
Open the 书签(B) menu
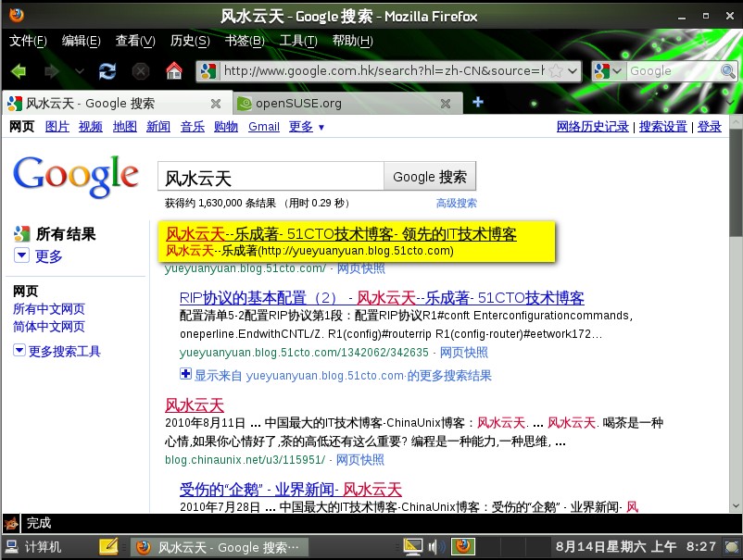click(245, 41)
